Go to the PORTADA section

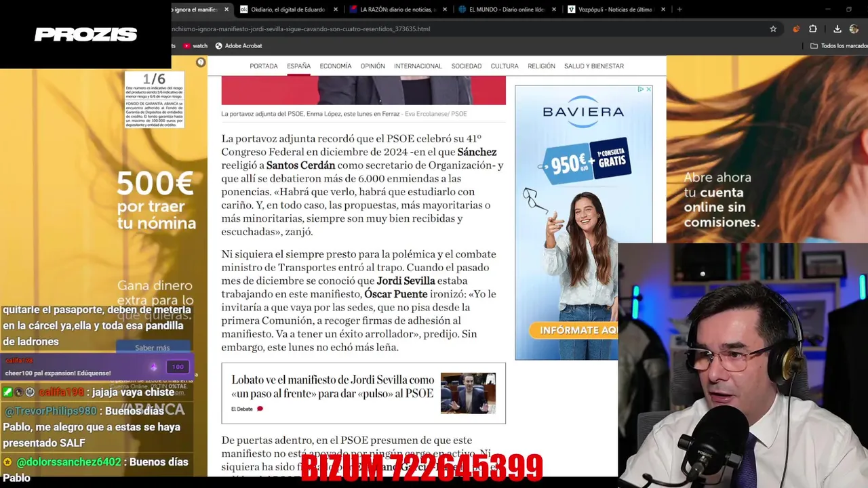tap(264, 66)
